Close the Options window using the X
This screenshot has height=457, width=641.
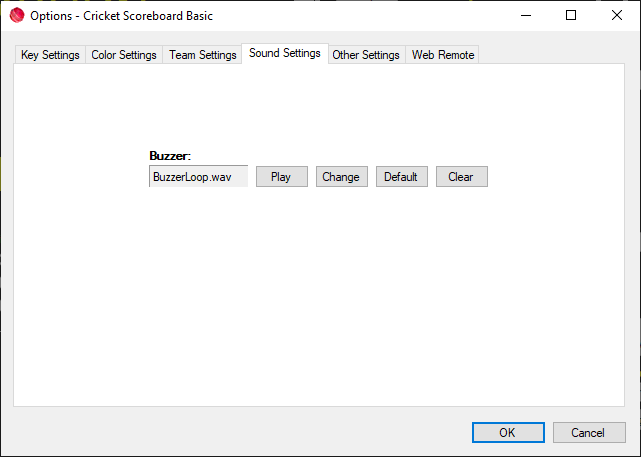(x=617, y=16)
